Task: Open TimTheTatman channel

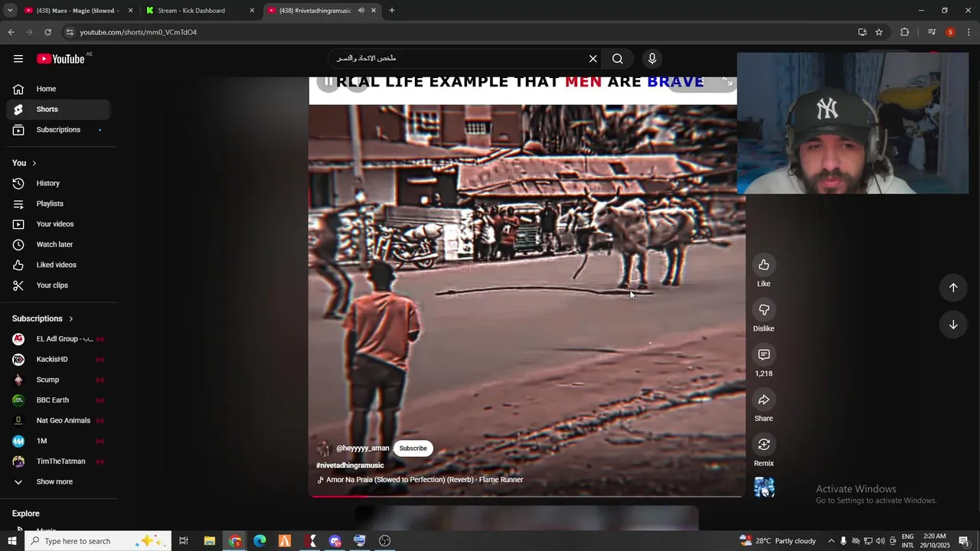Action: (58, 461)
